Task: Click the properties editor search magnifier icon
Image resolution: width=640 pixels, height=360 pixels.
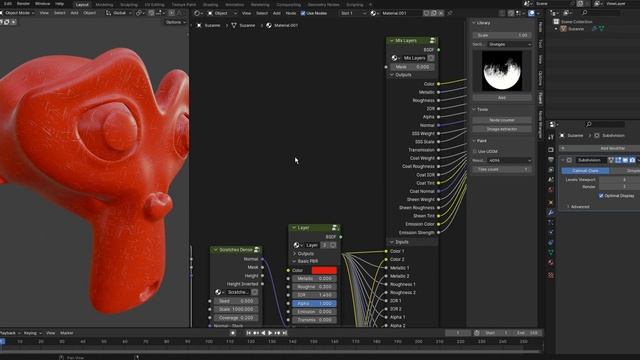Action: [589, 124]
